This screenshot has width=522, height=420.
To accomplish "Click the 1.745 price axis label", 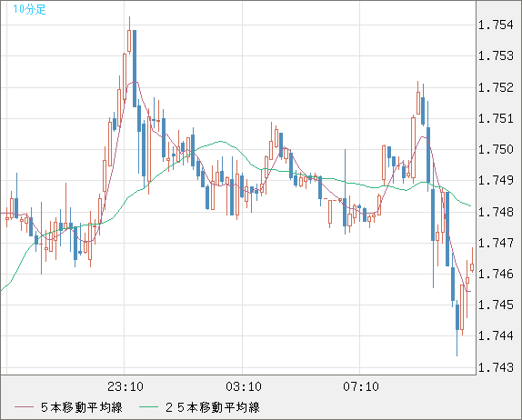I will click(x=496, y=305).
